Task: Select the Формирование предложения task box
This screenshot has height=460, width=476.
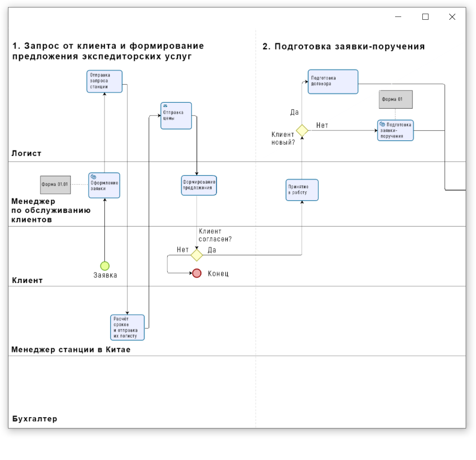Action: [x=199, y=185]
